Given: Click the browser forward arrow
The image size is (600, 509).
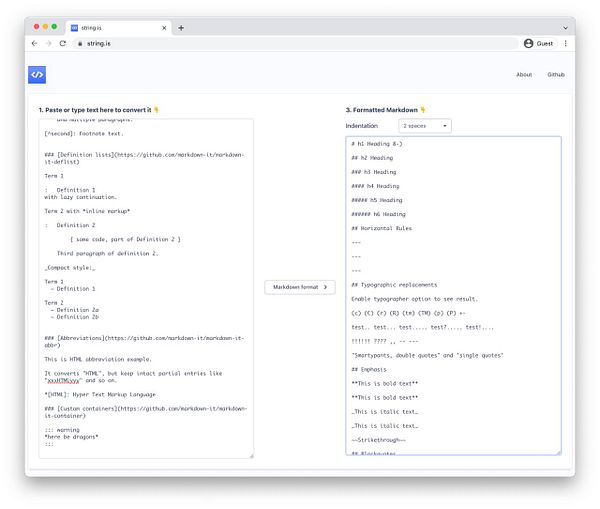Looking at the screenshot, I should (x=49, y=44).
